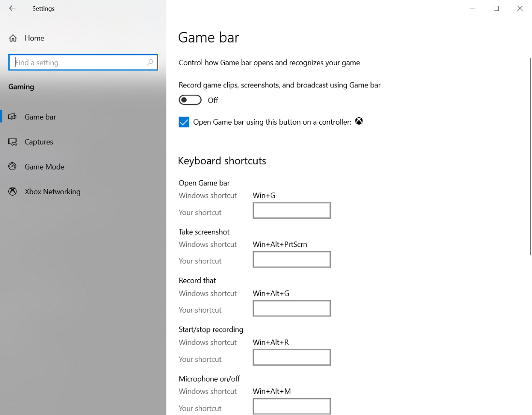532x415 pixels.
Task: Click the Take screenshot label
Action: (x=204, y=232)
